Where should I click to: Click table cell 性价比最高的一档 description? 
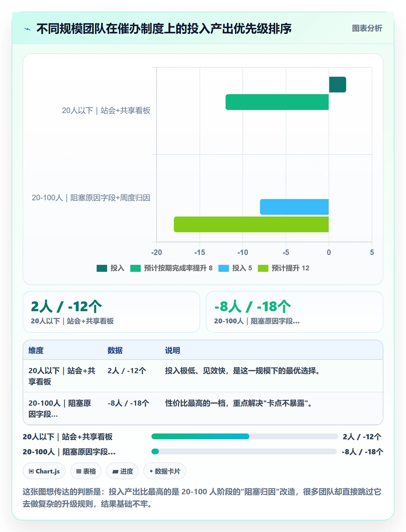click(239, 403)
